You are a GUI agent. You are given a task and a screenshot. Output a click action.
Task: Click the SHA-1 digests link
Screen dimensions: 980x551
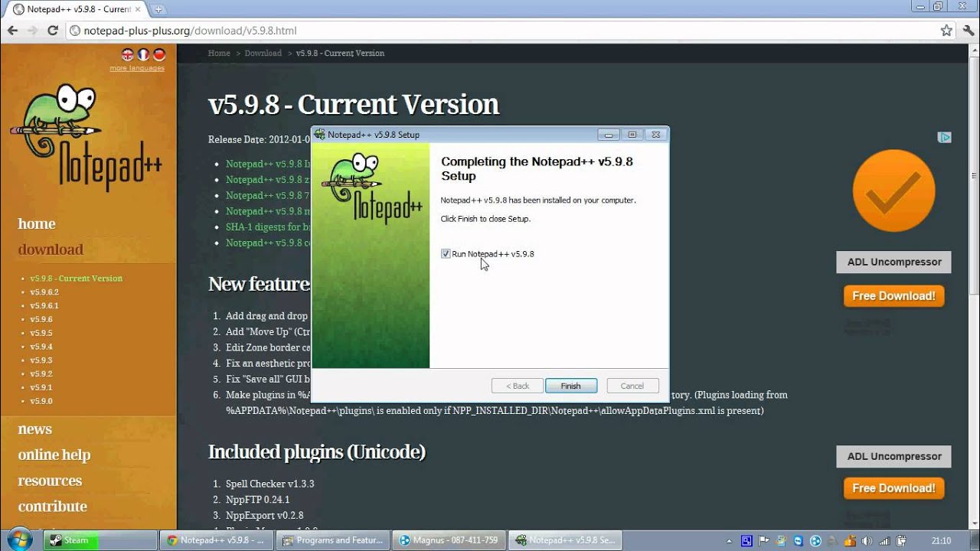click(268, 227)
